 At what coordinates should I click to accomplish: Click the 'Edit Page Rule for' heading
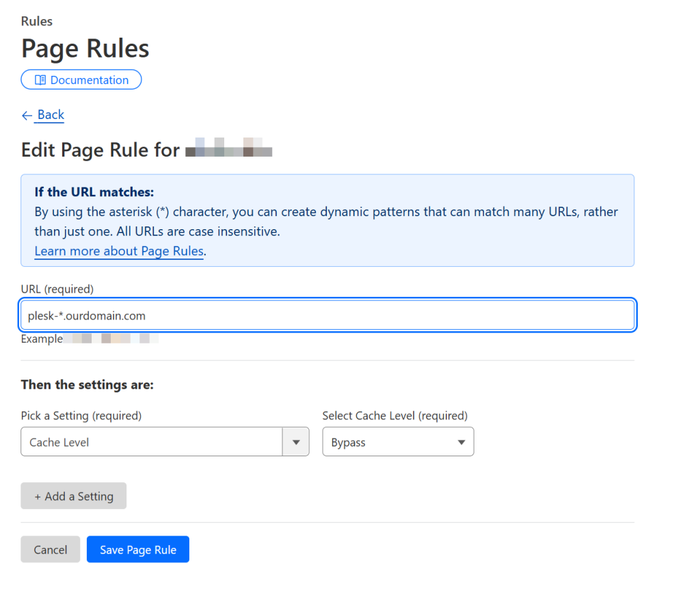[100, 150]
